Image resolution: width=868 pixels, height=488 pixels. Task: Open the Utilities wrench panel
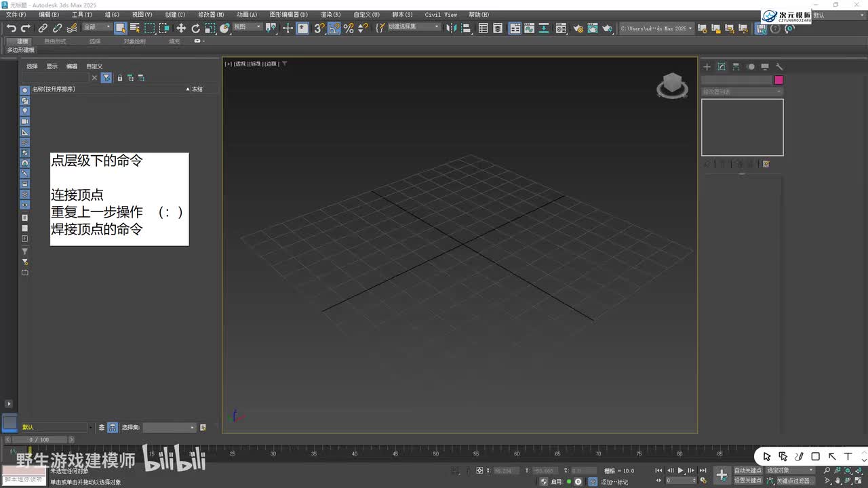click(780, 66)
